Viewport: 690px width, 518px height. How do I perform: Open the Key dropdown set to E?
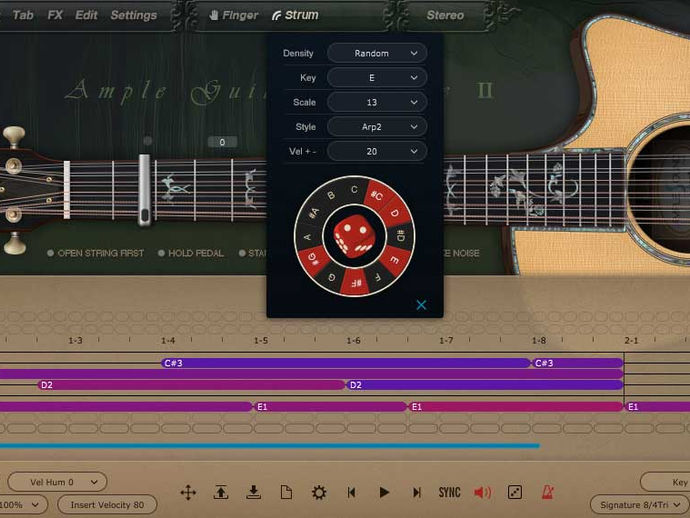tap(377, 78)
